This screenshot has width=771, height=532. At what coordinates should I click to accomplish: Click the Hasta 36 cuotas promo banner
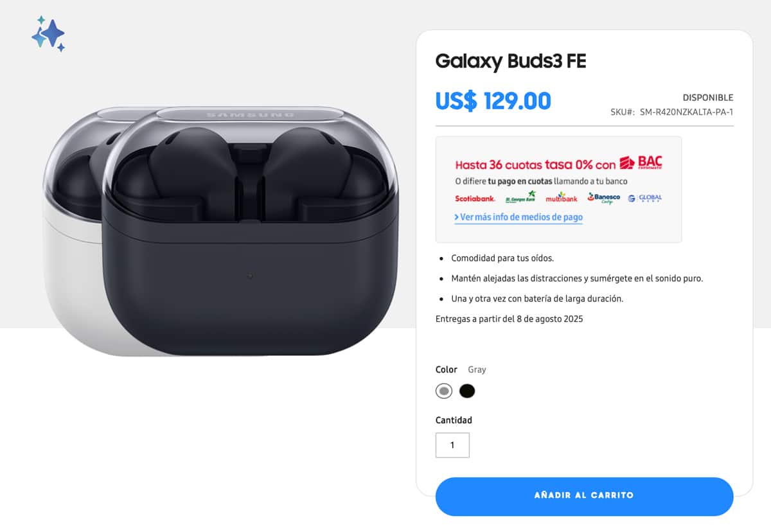point(558,190)
